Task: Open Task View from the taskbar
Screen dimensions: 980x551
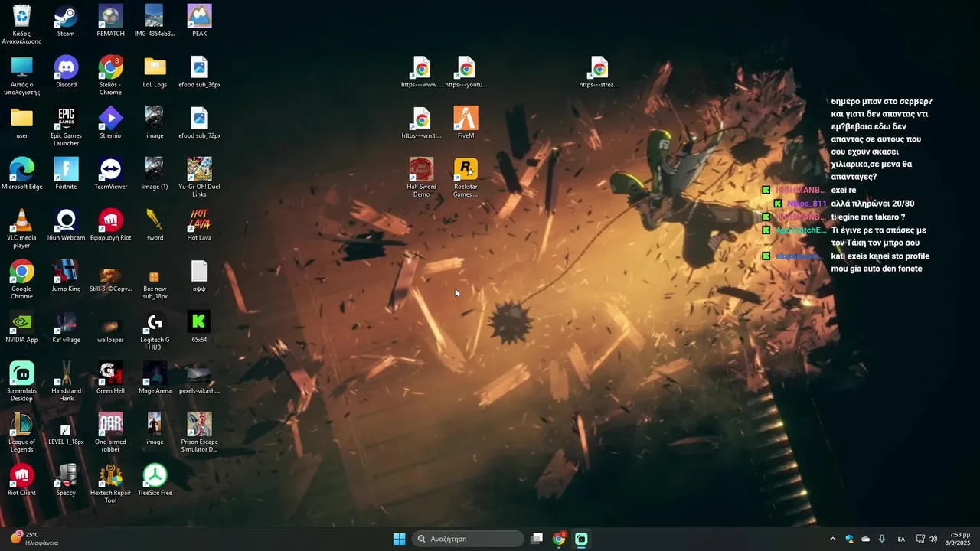Action: click(537, 539)
